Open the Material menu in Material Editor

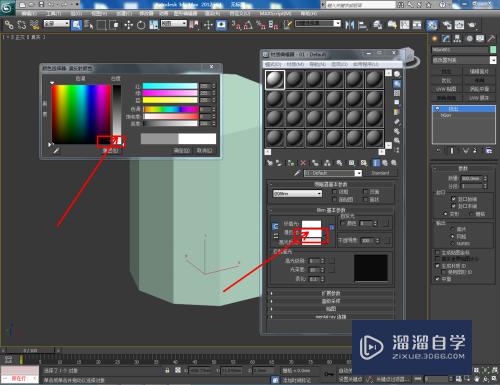pos(295,64)
